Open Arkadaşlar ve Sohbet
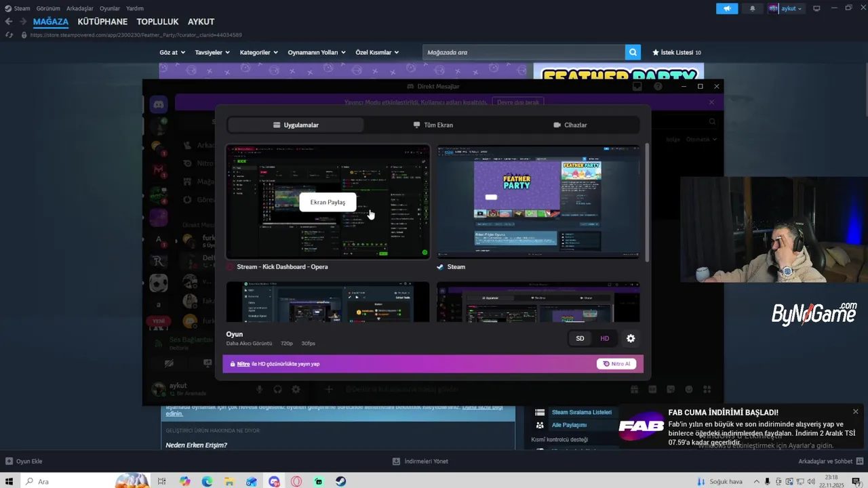868x488 pixels. [x=830, y=462]
